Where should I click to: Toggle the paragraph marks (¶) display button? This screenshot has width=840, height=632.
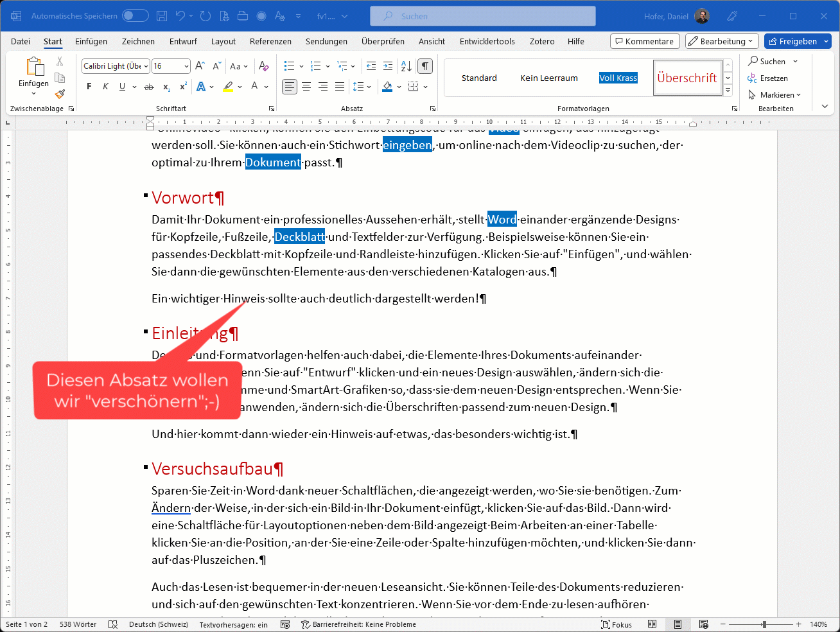tap(425, 66)
